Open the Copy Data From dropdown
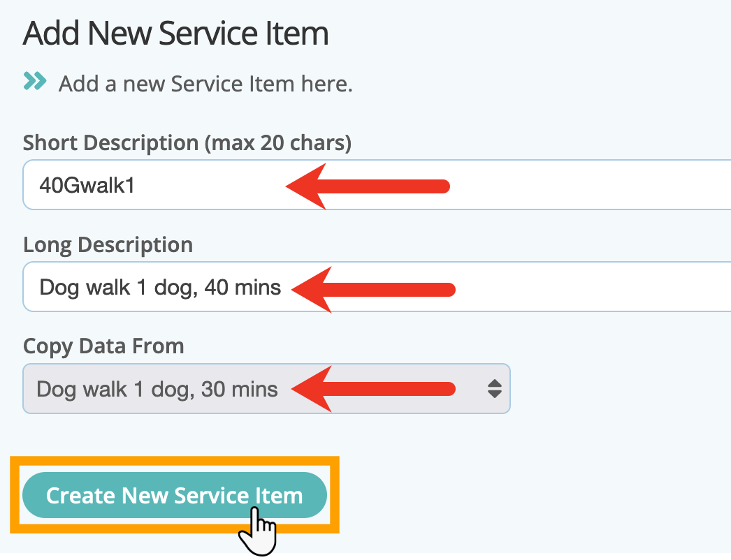 pyautogui.click(x=267, y=388)
